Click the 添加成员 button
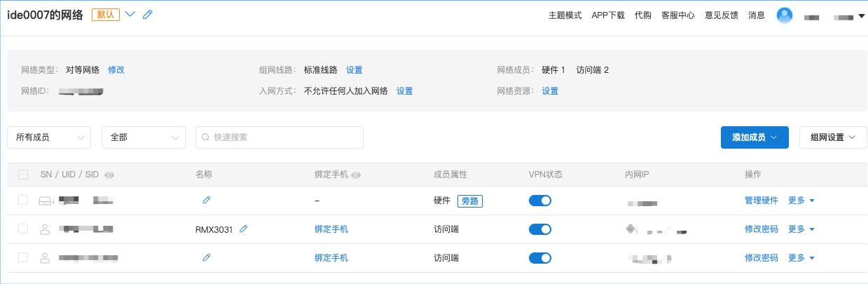Viewport: 868px width, 284px height. coord(755,137)
